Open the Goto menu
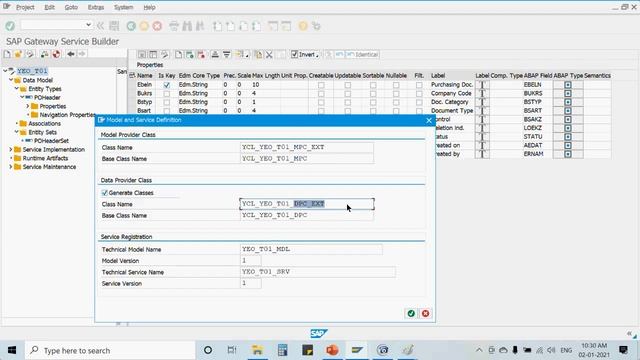Screen dimensions: 640x360 71,7
